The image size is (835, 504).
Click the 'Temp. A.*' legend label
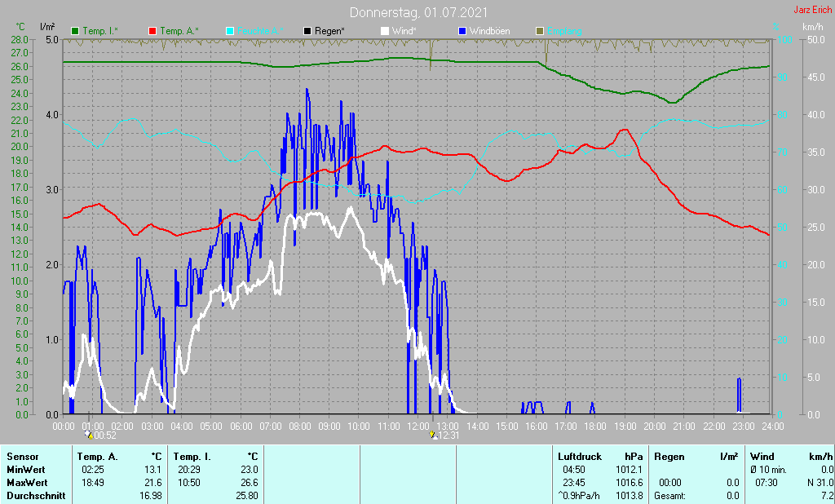(179, 31)
